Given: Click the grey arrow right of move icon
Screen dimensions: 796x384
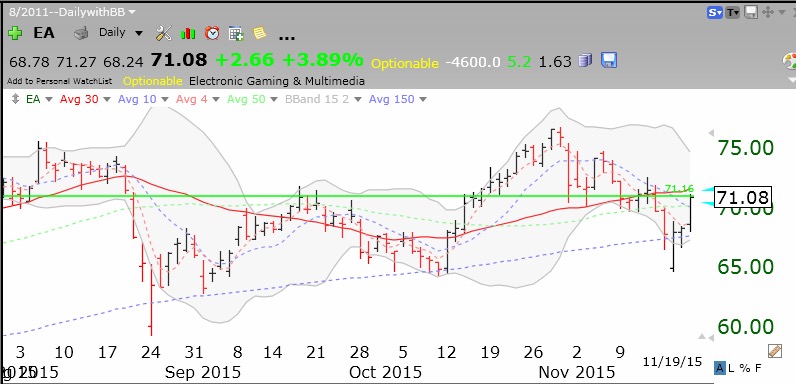Looking at the screenshot, I should tap(783, 12).
